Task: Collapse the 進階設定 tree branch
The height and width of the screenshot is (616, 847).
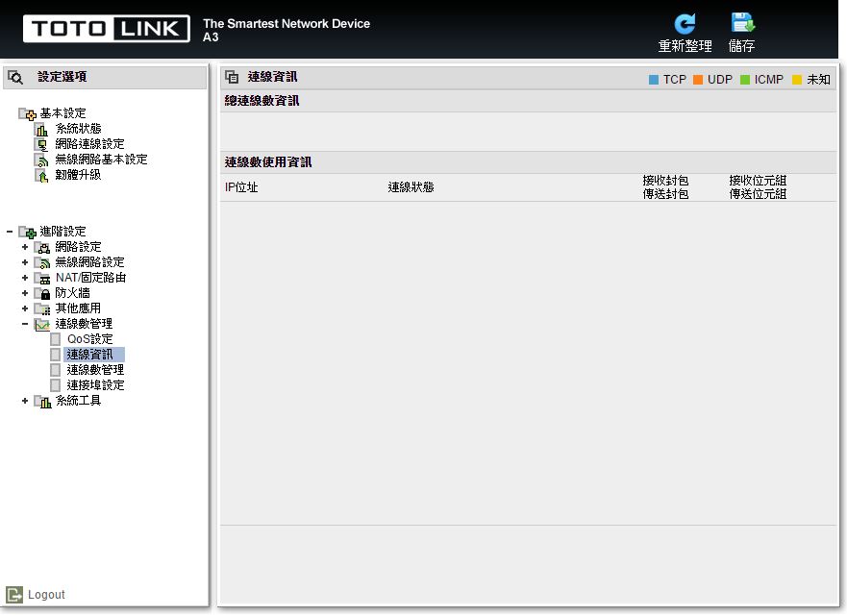Action: click(10, 232)
